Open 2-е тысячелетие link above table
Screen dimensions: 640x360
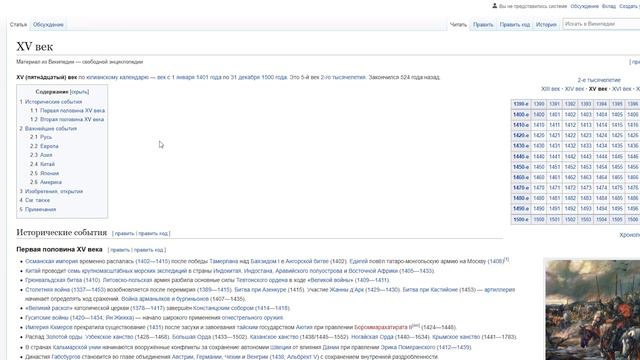[x=599, y=80]
